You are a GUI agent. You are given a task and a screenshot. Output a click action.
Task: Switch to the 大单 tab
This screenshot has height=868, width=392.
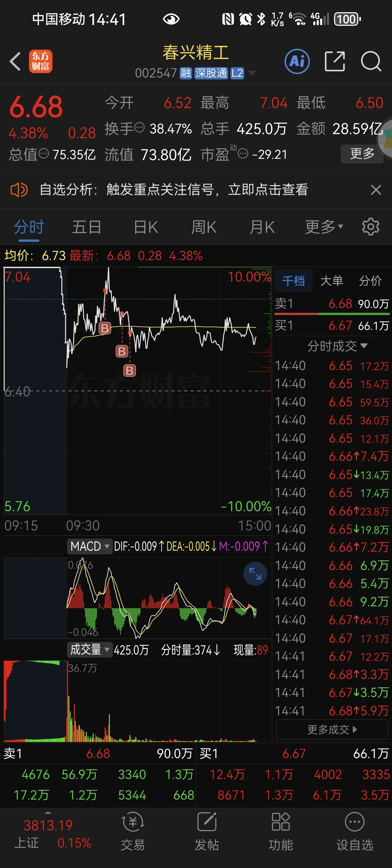click(x=332, y=280)
